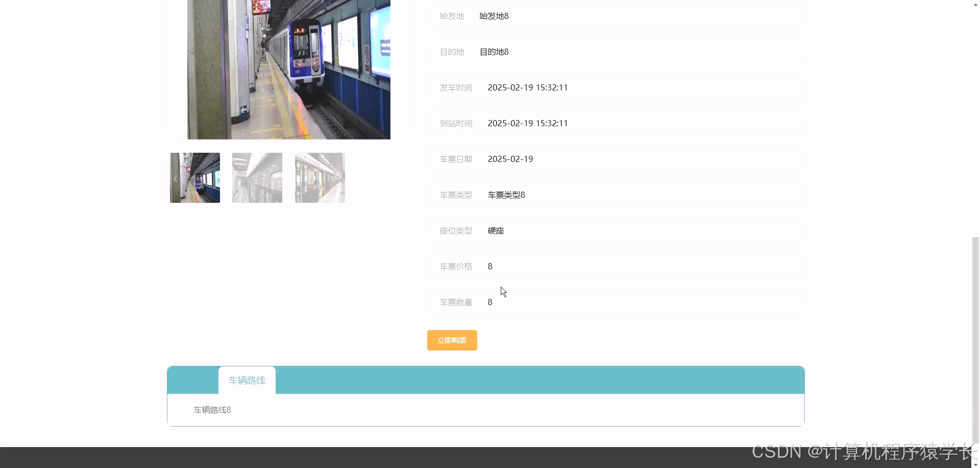Click the 车票日期 2025-02-19 value
Image resolution: width=980 pixels, height=468 pixels.
click(510, 159)
